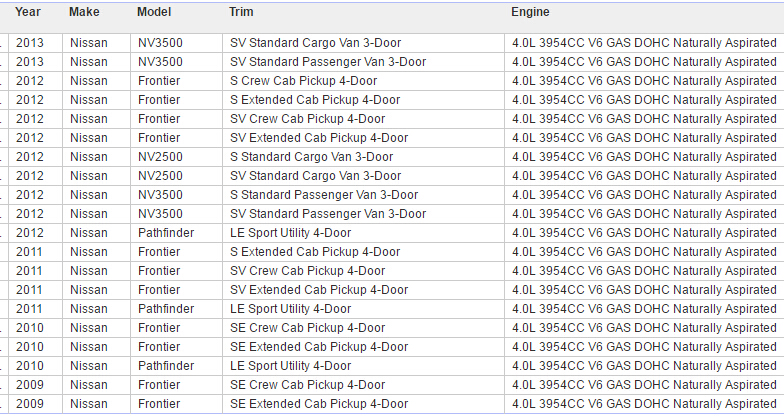Image resolution: width=784 pixels, height=418 pixels.
Task: Select the 2011 Pathfinder model cell
Action: pos(166,309)
